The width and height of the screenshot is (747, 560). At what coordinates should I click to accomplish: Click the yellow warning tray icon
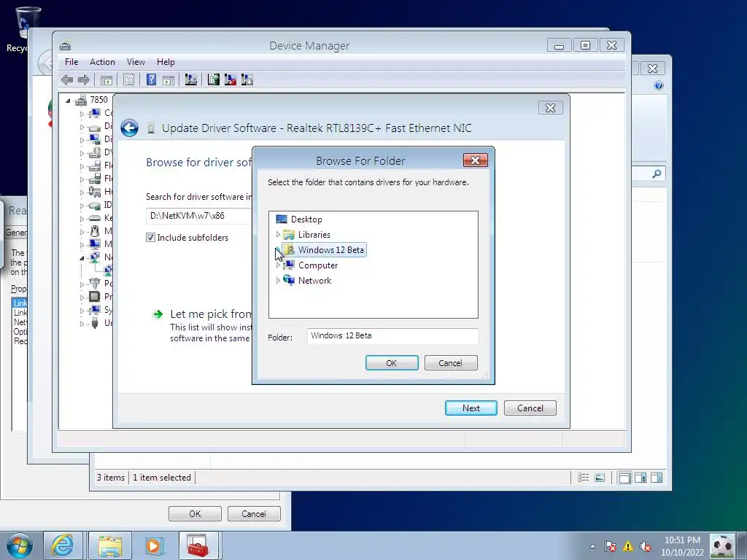[628, 546]
